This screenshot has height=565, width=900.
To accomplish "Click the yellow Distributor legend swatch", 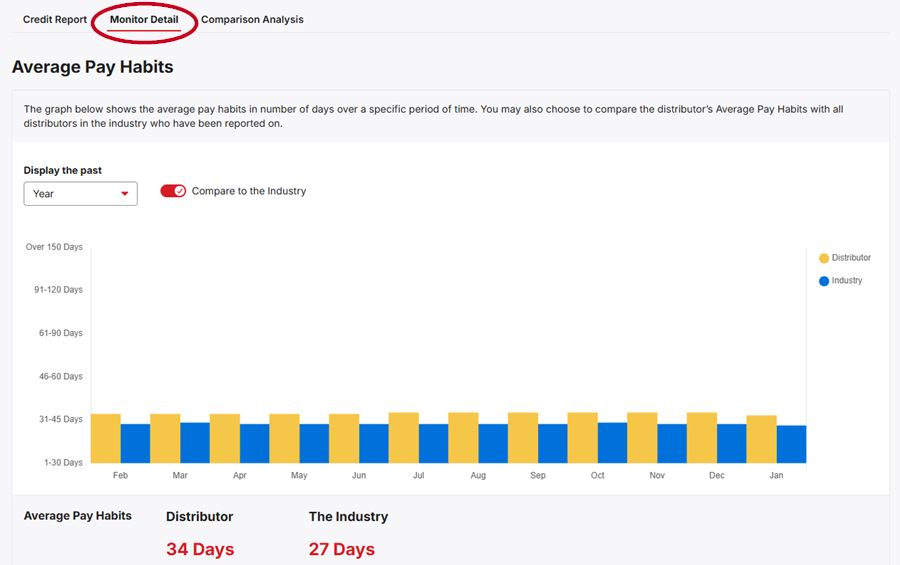I will (824, 258).
